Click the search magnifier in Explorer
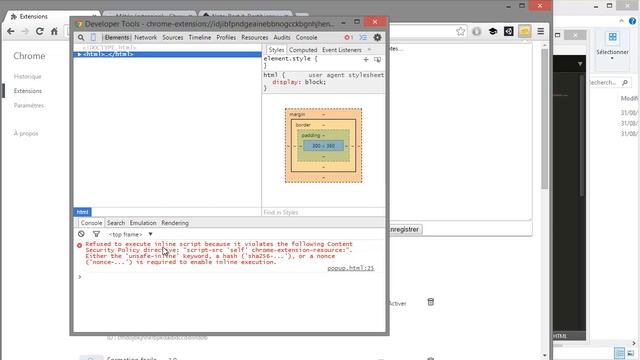This screenshot has width=640, height=360. point(625,82)
